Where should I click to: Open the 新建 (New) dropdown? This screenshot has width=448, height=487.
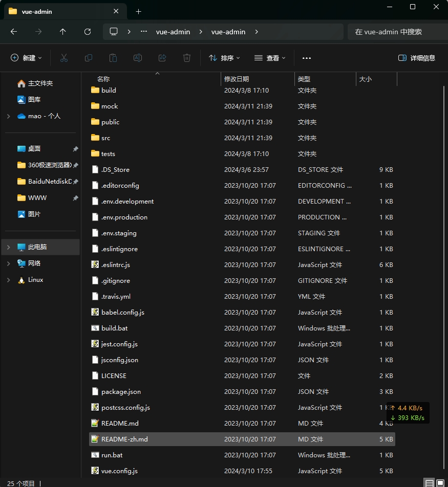click(27, 58)
